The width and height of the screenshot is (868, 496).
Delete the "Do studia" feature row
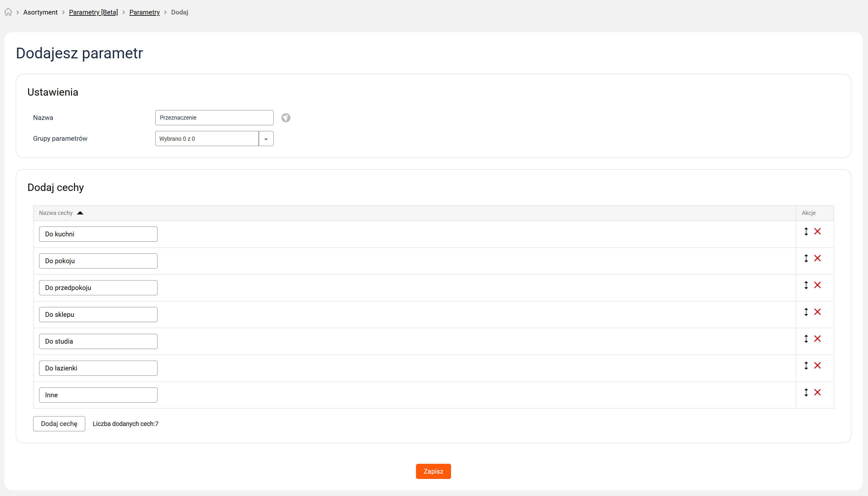coord(817,339)
